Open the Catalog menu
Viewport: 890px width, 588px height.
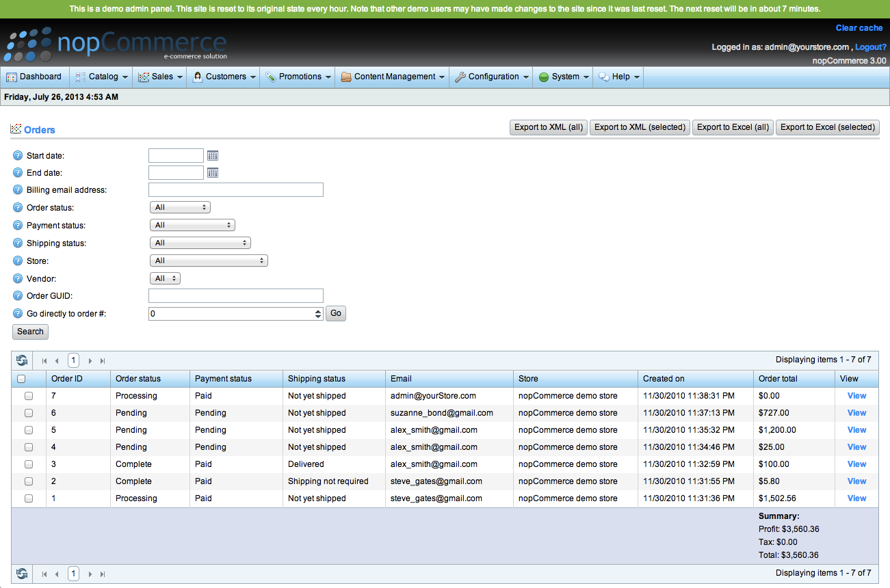102,77
